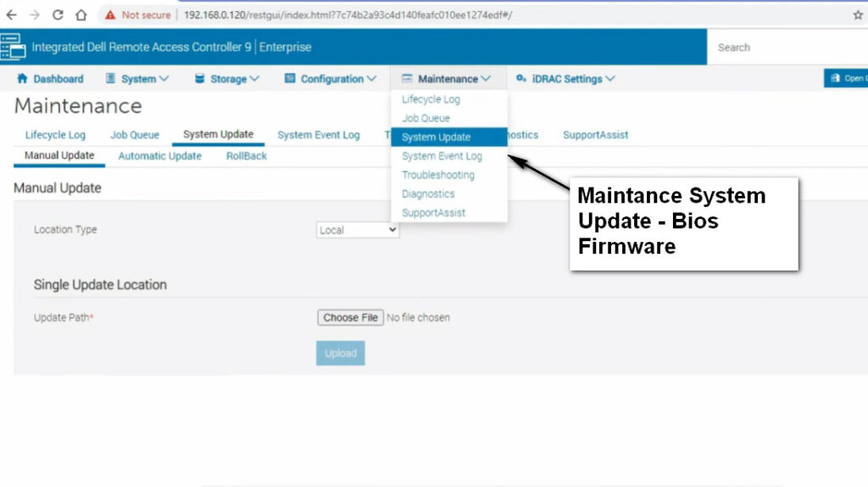The image size is (868, 487).
Task: Expand the Storage dropdown menu
Action: pos(226,79)
